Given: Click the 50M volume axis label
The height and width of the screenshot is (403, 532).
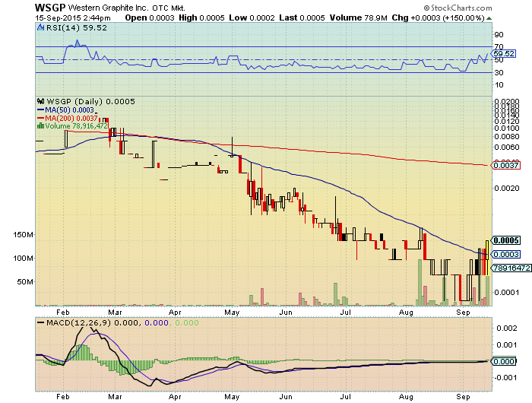Looking at the screenshot, I should tap(25, 282).
